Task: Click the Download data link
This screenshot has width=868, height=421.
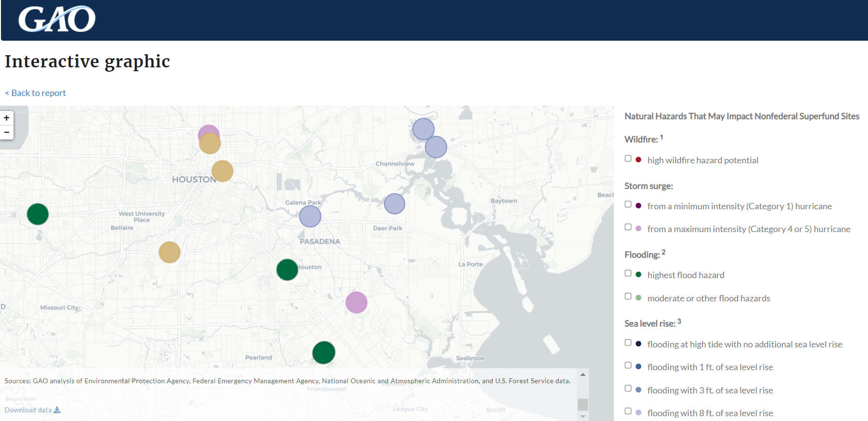Action: tap(32, 410)
